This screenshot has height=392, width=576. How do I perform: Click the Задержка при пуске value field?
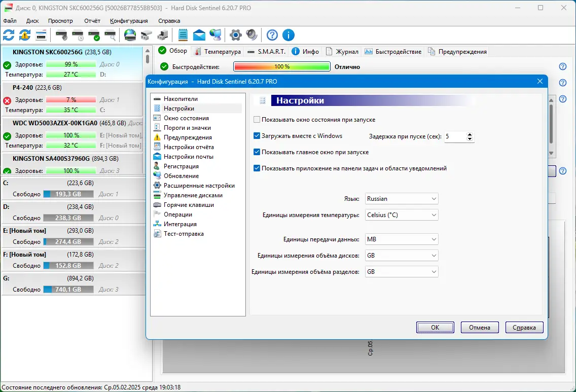click(x=455, y=136)
